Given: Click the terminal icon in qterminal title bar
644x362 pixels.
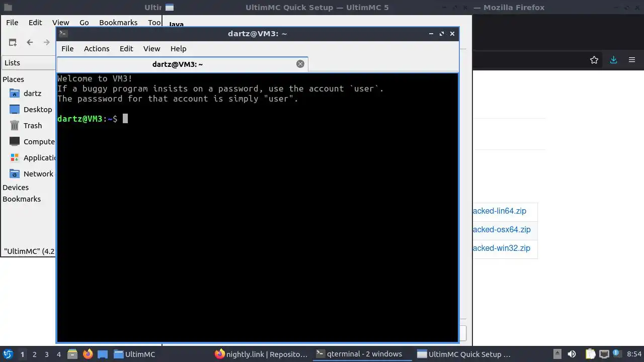Looking at the screenshot, I should coord(63,34).
